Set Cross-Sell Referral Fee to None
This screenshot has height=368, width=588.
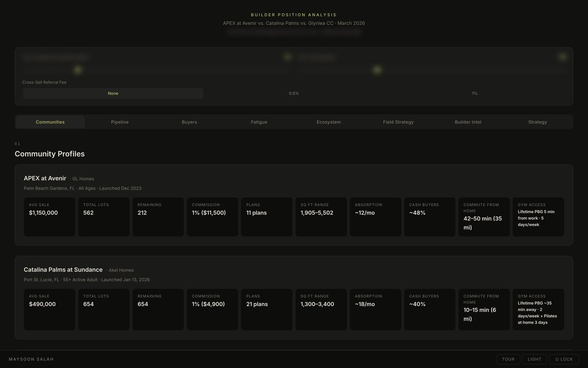click(113, 93)
